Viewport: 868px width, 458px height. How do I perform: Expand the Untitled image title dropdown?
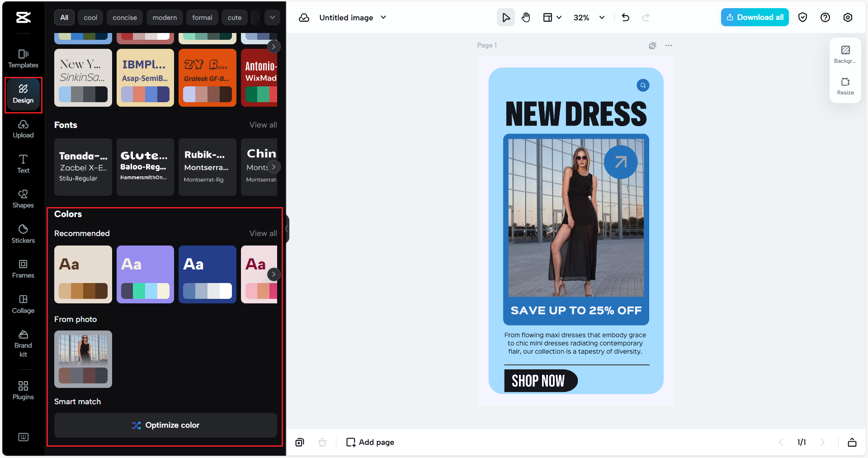[x=383, y=18]
